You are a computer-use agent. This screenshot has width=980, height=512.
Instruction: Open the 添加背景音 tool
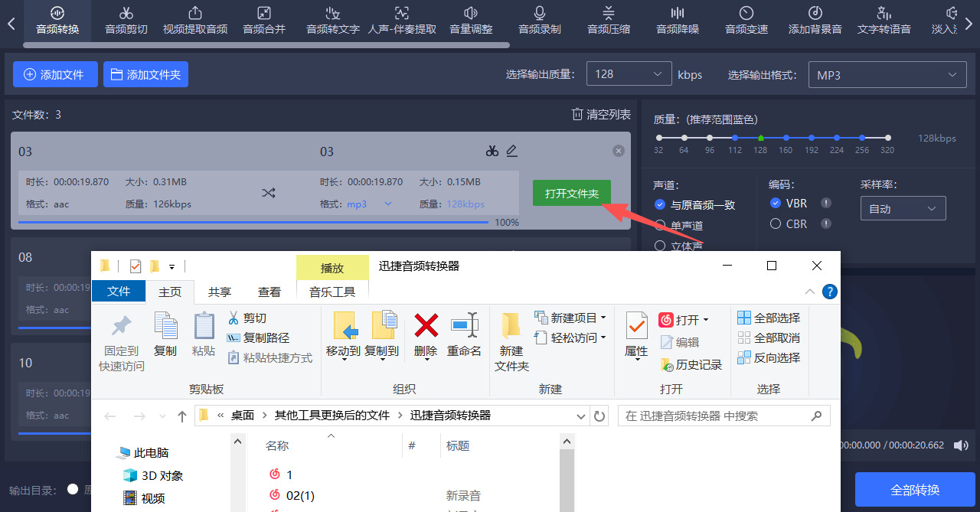(815, 21)
